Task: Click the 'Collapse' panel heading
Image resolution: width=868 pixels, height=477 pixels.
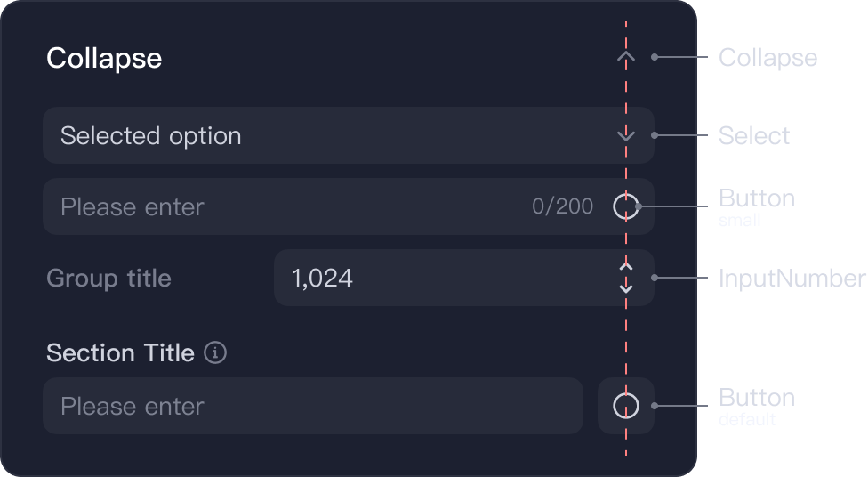Action: pyautogui.click(x=104, y=58)
